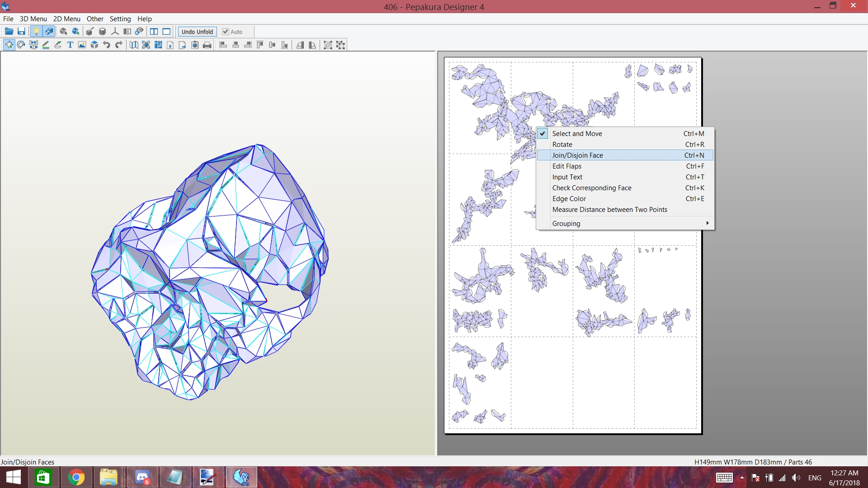Choose Check Corresponding Face menu entry
The width and height of the screenshot is (868, 488).
tap(625, 188)
